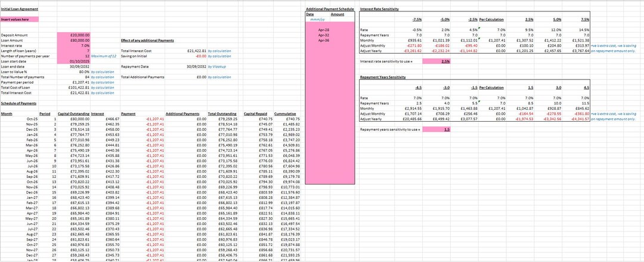Select Repayment years sensitivity to use pink cell
Image resolution: width=644 pixels, height=262 pixels.
pos(436,129)
